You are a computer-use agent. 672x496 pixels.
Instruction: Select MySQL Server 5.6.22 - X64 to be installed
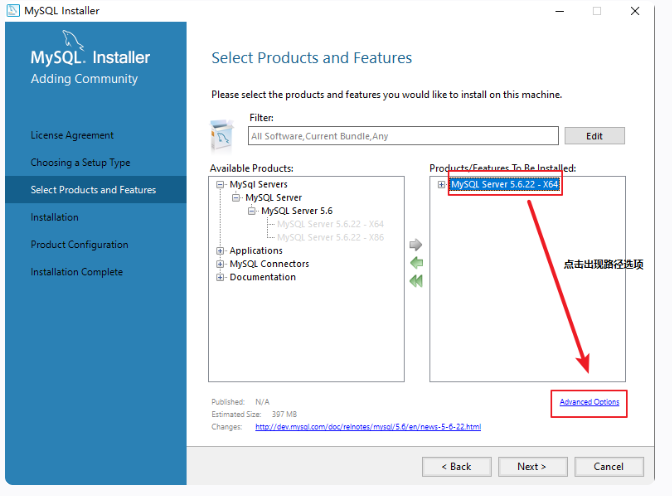(x=504, y=185)
